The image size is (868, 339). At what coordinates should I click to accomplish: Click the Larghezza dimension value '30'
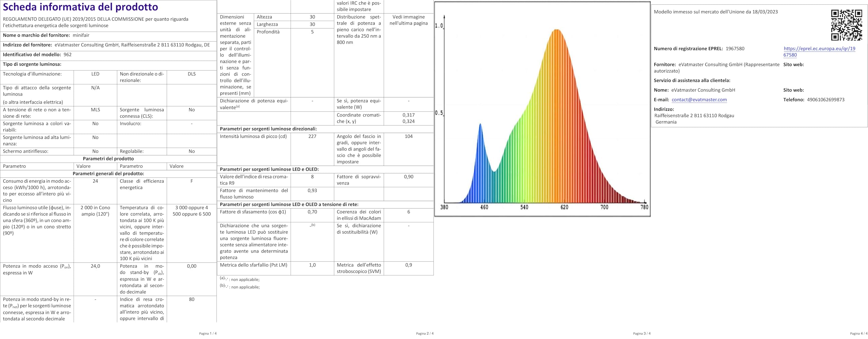point(312,24)
